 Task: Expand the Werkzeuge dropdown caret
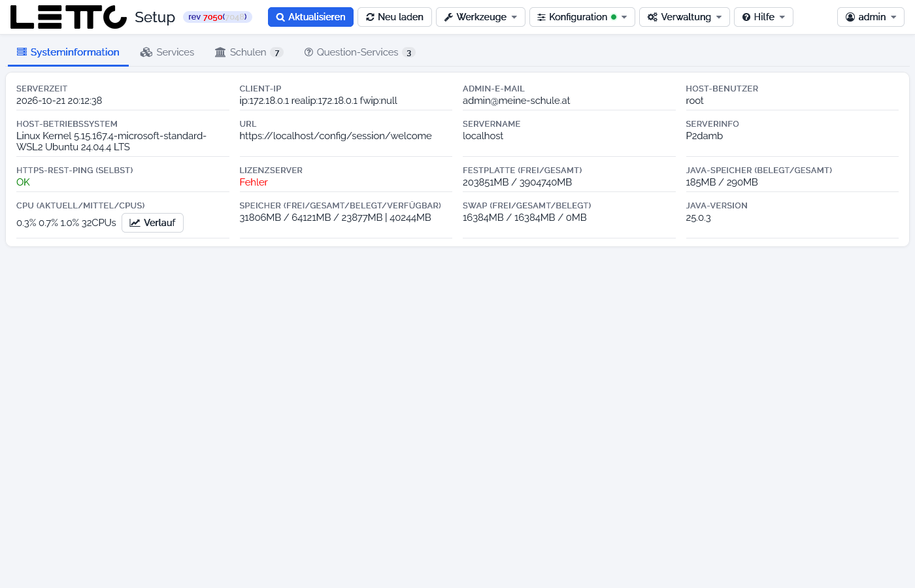click(x=514, y=18)
